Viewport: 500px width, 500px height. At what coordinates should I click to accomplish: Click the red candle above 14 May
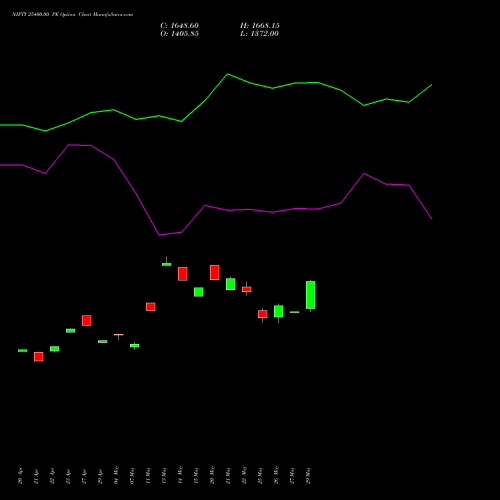pos(183,274)
